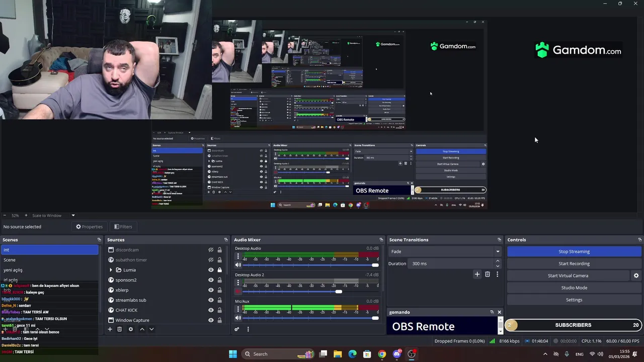Select the Scene scene
644x362 pixels.
[50, 260]
